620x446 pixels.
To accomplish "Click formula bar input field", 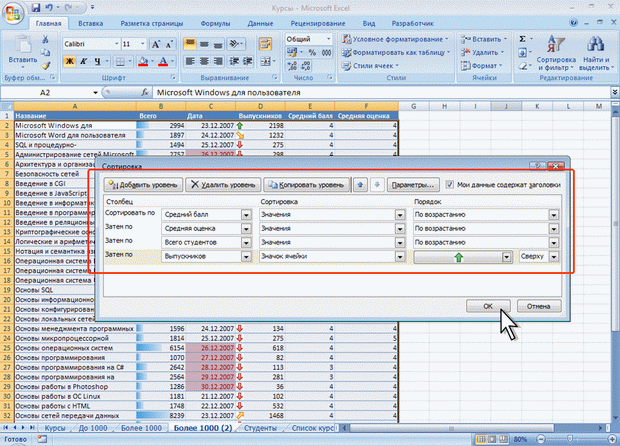I will pyautogui.click(x=382, y=93).
